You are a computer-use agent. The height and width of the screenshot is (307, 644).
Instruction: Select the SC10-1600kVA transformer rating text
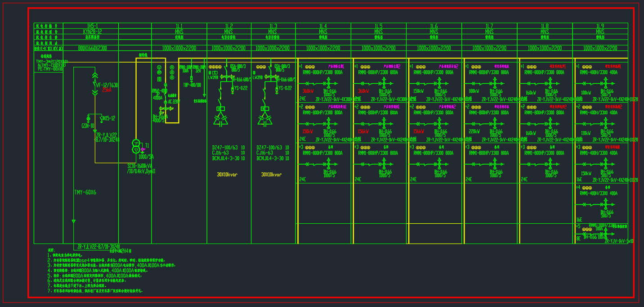click(141, 166)
